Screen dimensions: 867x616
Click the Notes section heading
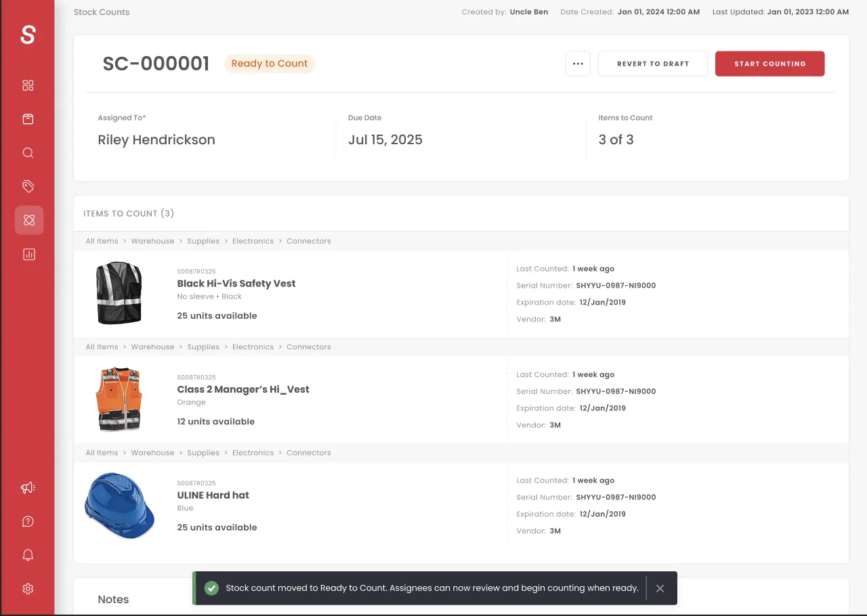tap(113, 600)
